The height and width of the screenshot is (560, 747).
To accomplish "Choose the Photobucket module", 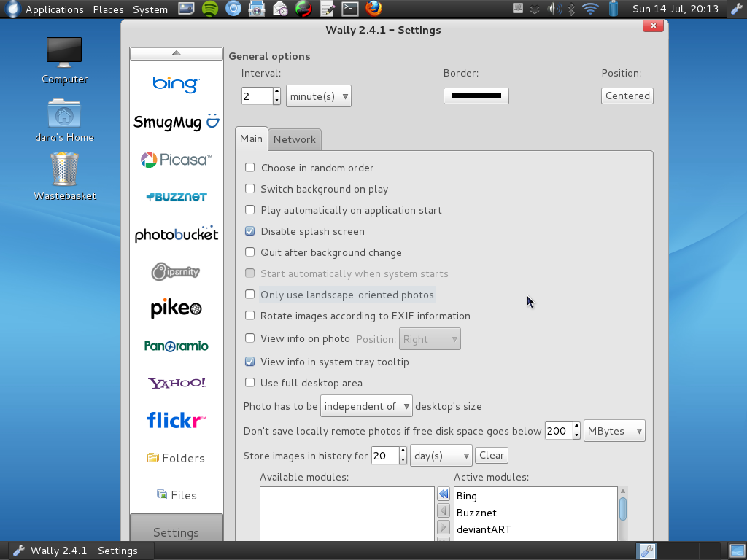I will click(176, 234).
